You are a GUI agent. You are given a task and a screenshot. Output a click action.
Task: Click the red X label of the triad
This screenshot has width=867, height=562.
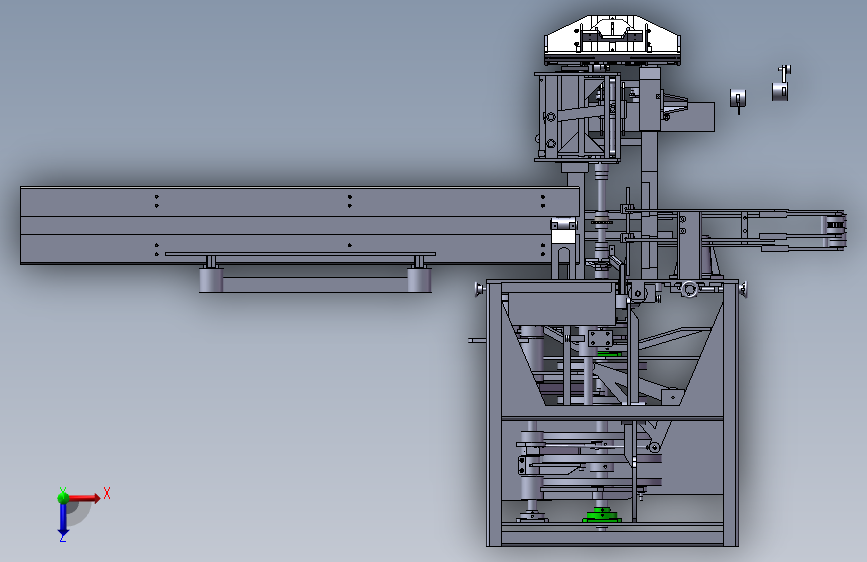pos(107,493)
